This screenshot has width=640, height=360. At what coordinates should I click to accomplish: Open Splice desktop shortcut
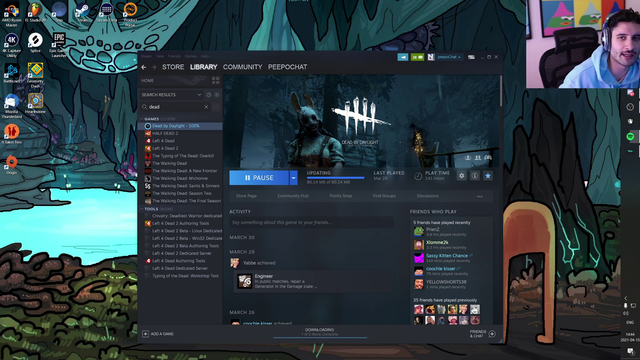tap(35, 43)
